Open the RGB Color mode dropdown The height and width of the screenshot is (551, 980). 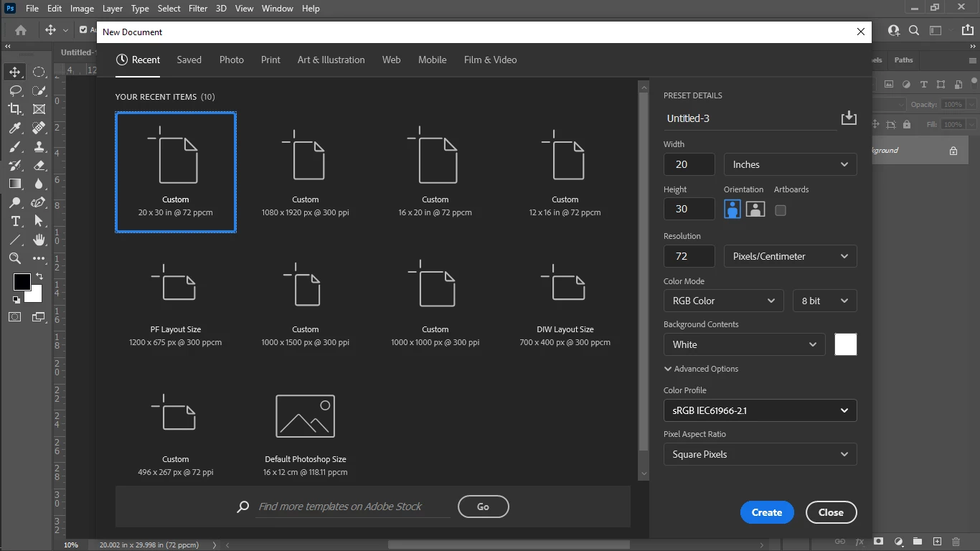724,301
